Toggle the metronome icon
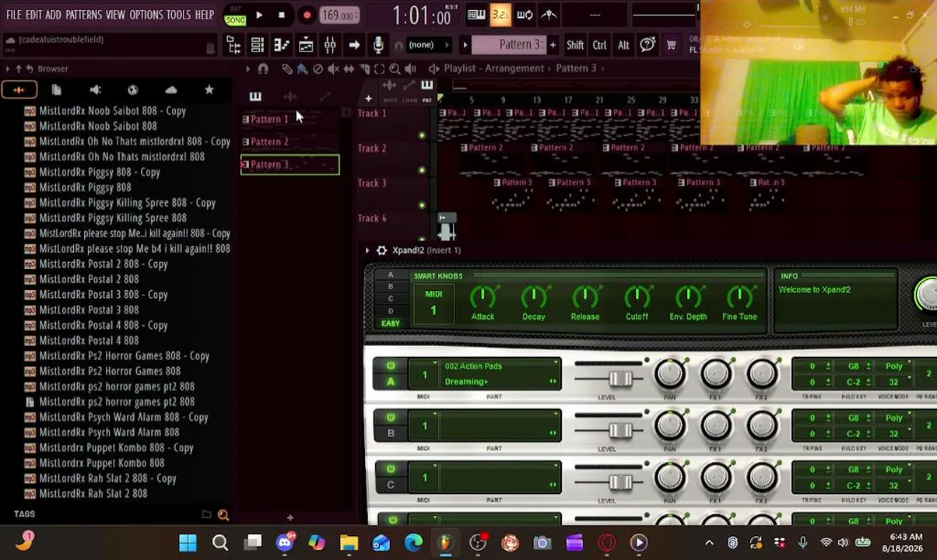This screenshot has width=937, height=560. click(x=549, y=14)
